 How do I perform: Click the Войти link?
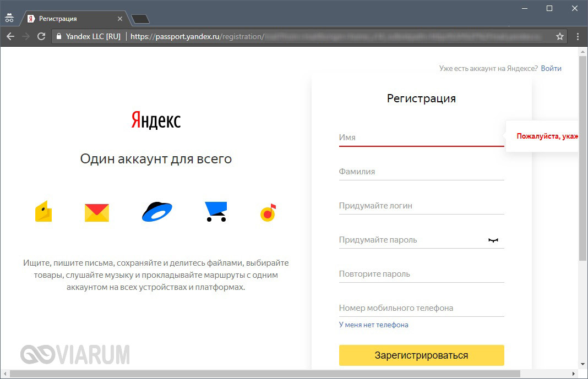click(551, 69)
